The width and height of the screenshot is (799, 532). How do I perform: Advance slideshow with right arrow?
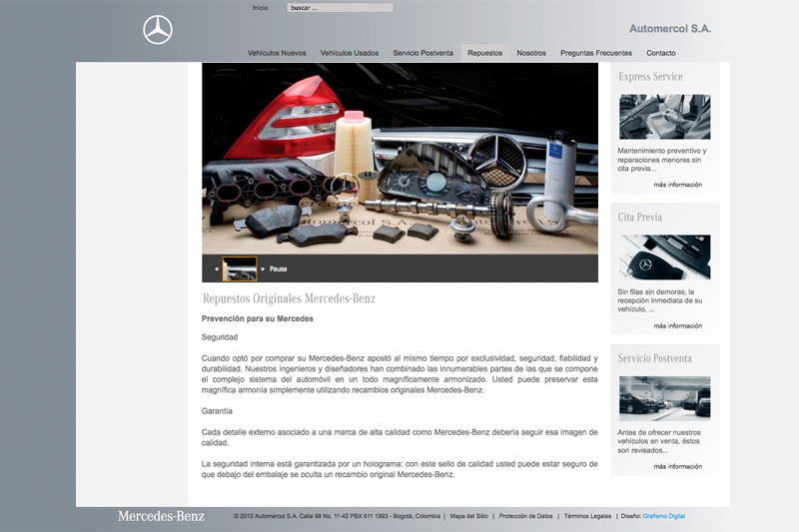(263, 268)
